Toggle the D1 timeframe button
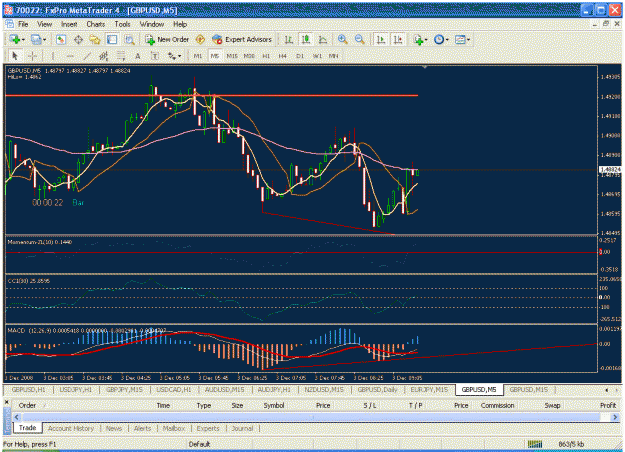625x452 pixels. (300, 56)
